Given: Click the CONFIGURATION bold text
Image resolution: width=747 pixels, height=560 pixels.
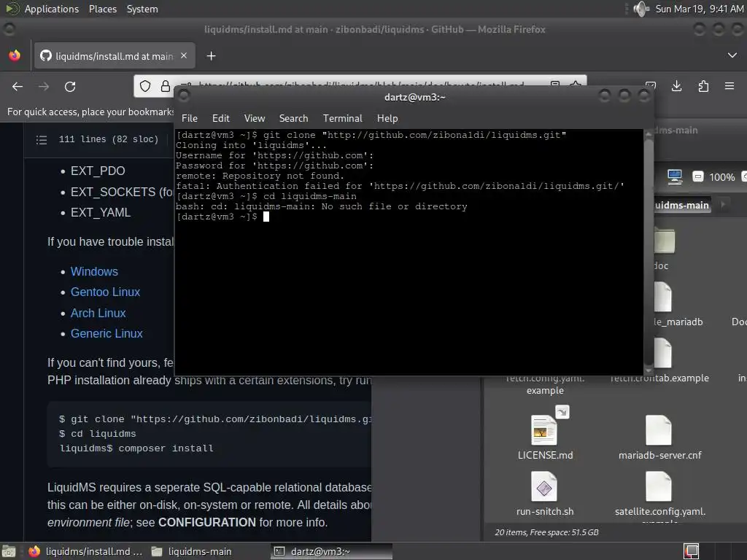Looking at the screenshot, I should (x=206, y=522).
